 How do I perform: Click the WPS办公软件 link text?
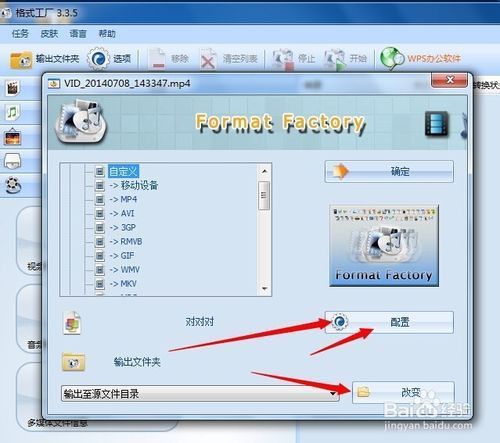434,58
